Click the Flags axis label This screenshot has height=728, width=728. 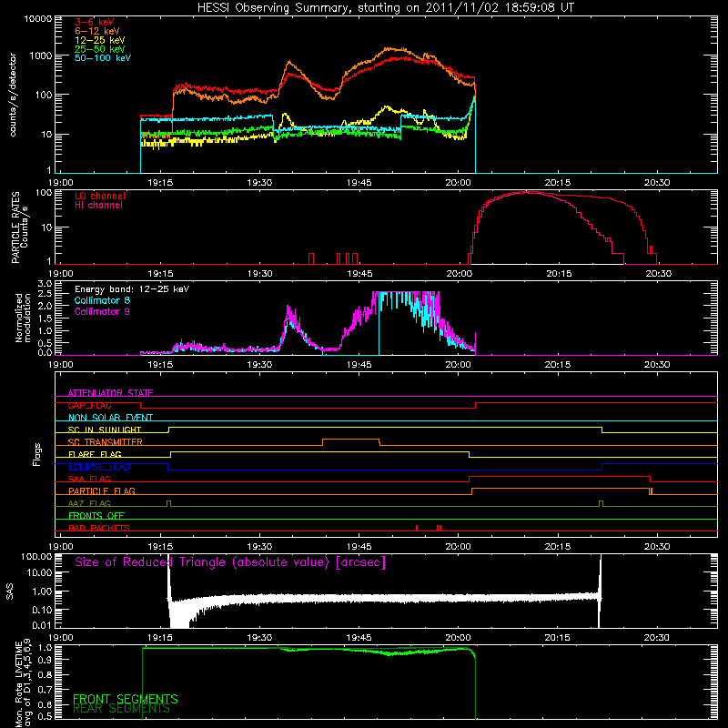(37, 454)
